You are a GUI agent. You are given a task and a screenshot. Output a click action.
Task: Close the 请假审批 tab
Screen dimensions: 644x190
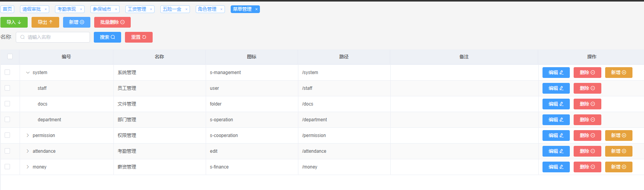click(x=46, y=9)
